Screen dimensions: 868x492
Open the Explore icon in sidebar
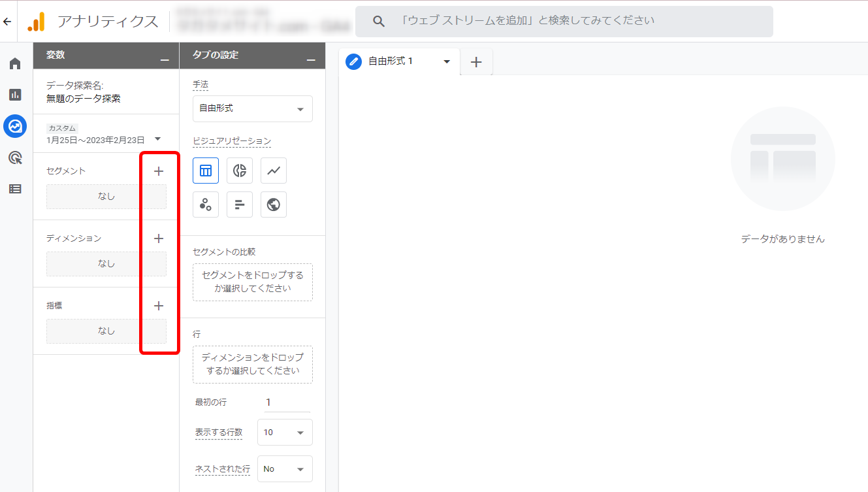click(x=15, y=126)
